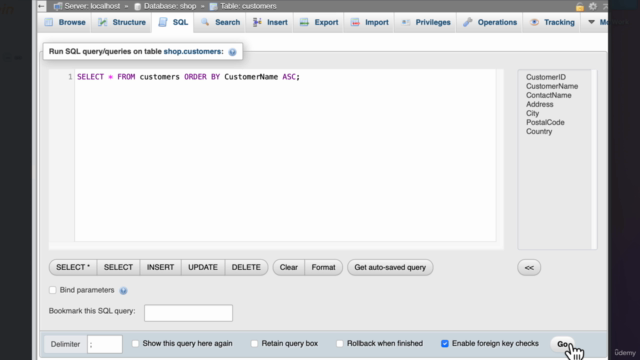This screenshot has height=360, width=640.
Task: Switch to the Structure tab
Action: coord(122,22)
